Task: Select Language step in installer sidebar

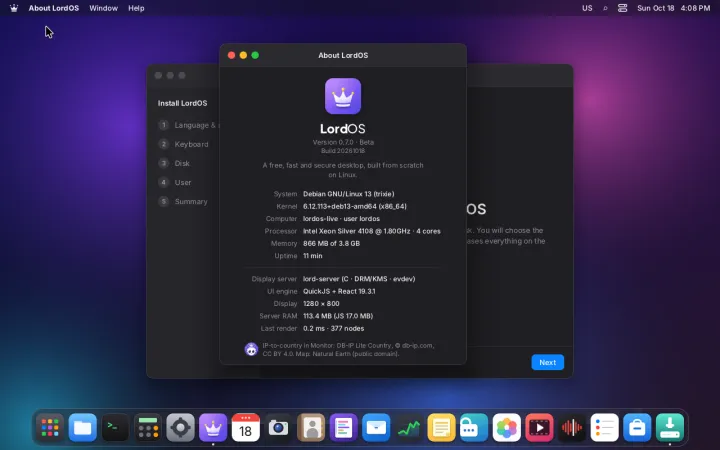Action: (x=189, y=125)
